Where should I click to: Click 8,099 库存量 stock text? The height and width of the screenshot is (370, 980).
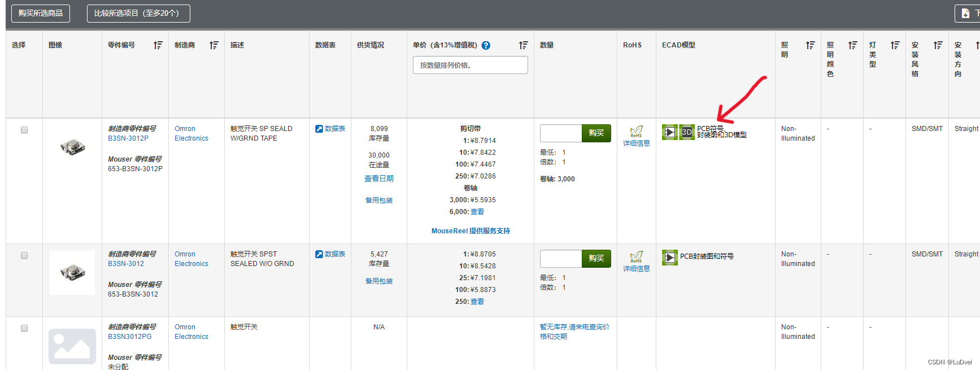pyautogui.click(x=379, y=133)
